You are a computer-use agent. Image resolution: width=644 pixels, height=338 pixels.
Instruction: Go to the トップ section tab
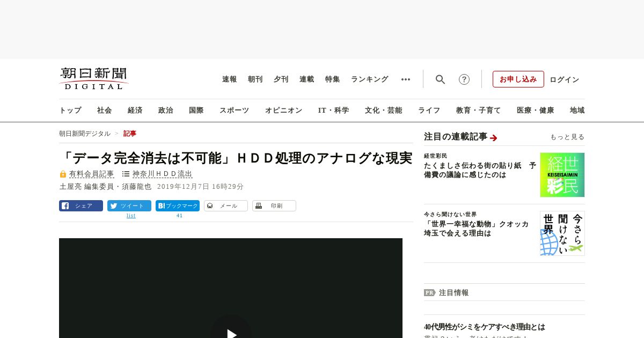pos(70,111)
